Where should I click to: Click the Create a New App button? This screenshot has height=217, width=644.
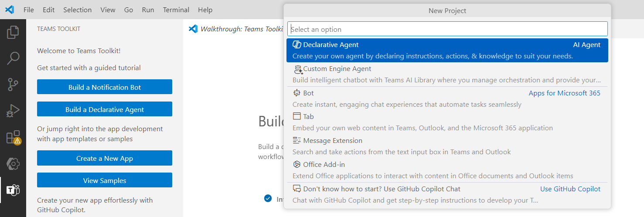(x=105, y=158)
